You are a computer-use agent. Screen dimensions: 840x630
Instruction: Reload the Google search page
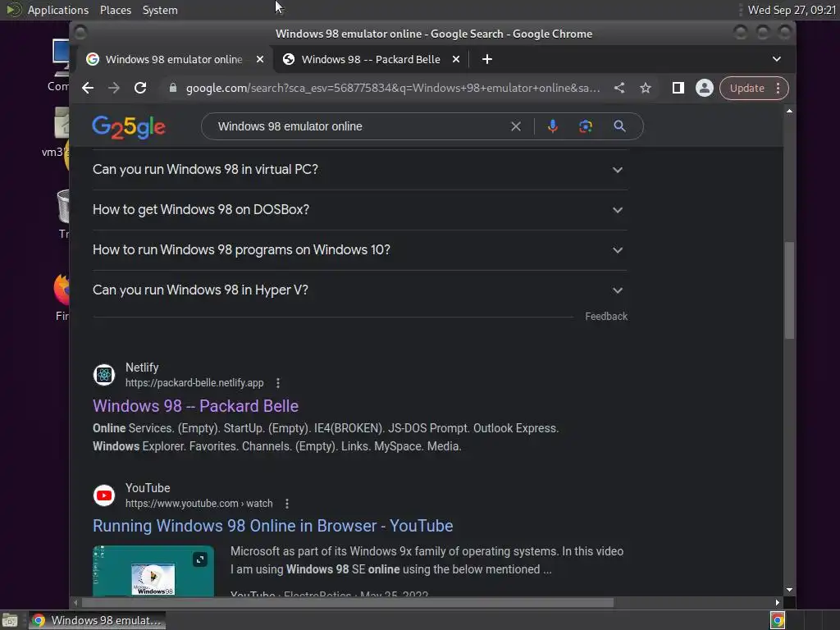pyautogui.click(x=140, y=88)
